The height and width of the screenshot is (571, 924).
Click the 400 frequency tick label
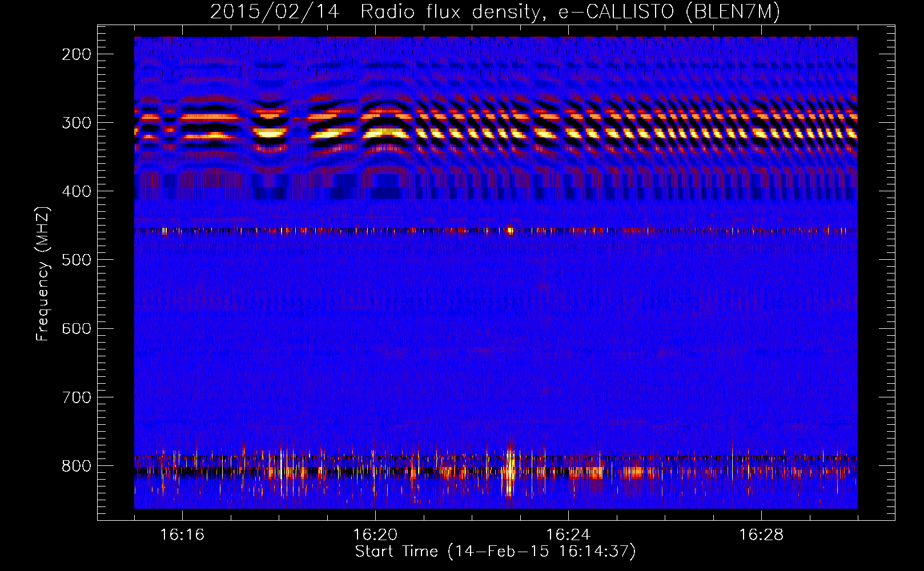pos(77,191)
